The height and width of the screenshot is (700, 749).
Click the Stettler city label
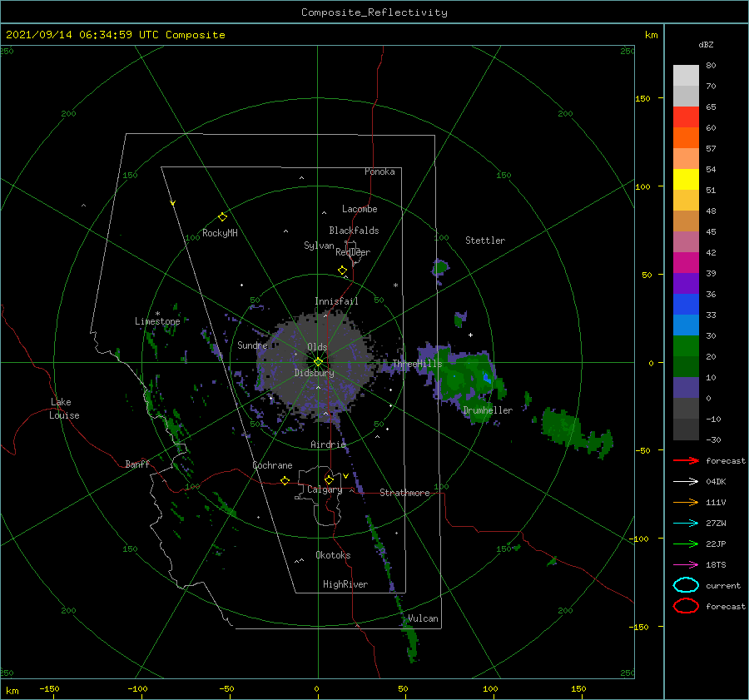[485, 241]
